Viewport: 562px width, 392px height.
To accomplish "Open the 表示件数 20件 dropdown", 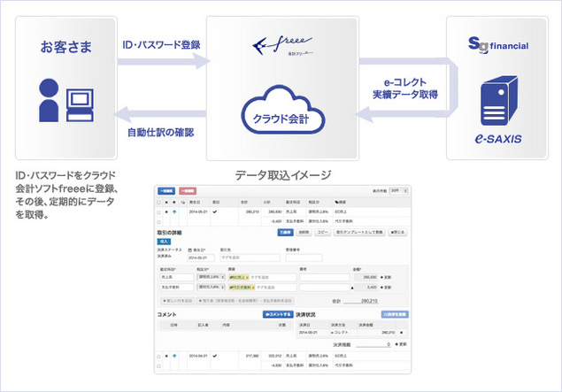I will point(399,190).
